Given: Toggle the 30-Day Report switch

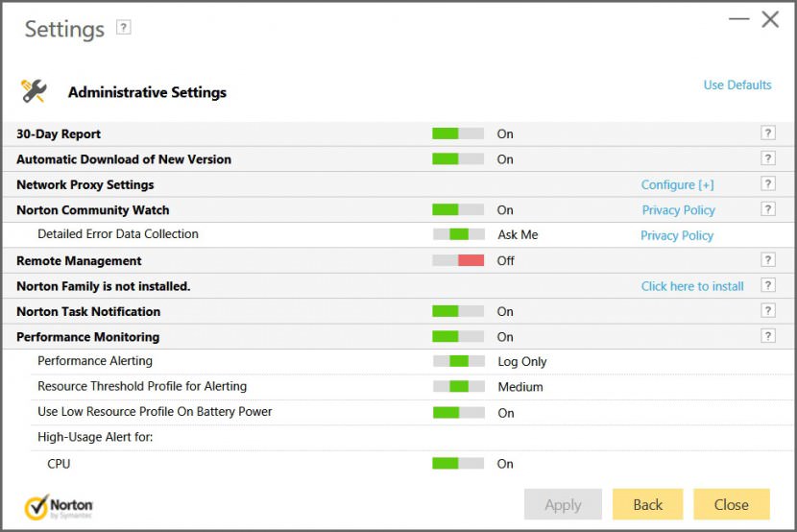Looking at the screenshot, I should (458, 133).
